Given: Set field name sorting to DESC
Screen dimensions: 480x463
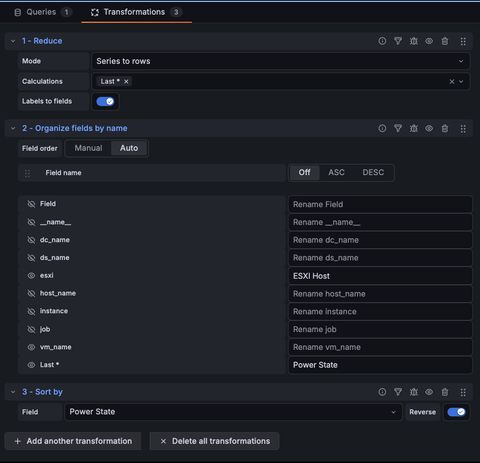Looking at the screenshot, I should 373,173.
